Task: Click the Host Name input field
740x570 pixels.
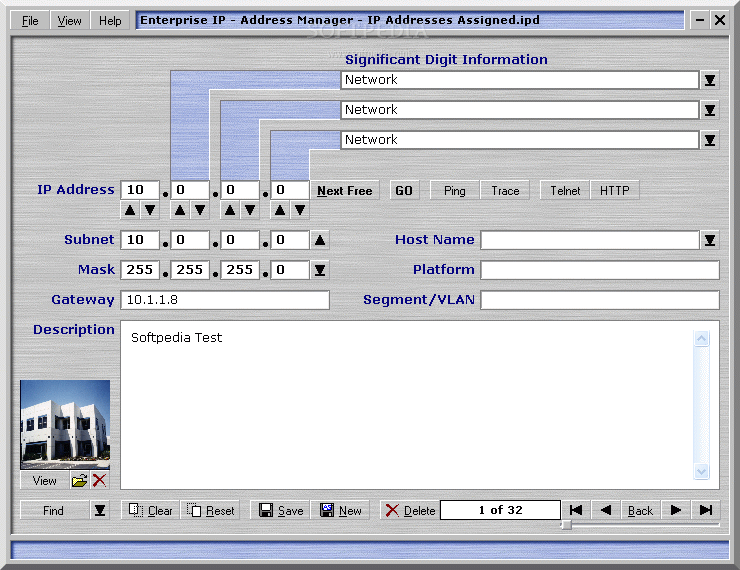Action: (590, 240)
